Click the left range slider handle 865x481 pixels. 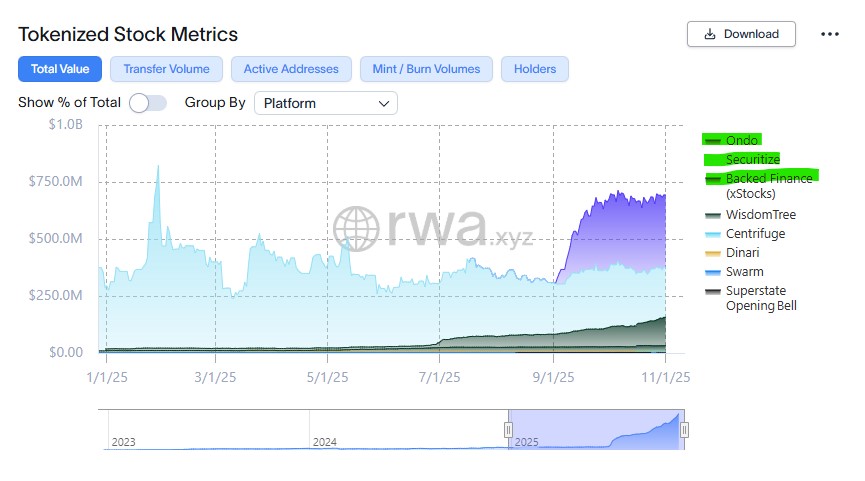(508, 430)
